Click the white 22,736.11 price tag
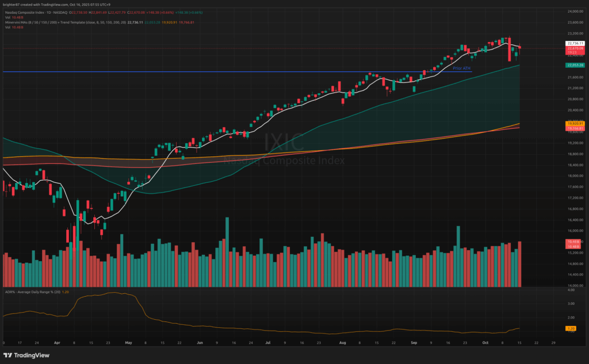Viewport: 589px width, 364px height. click(x=575, y=43)
